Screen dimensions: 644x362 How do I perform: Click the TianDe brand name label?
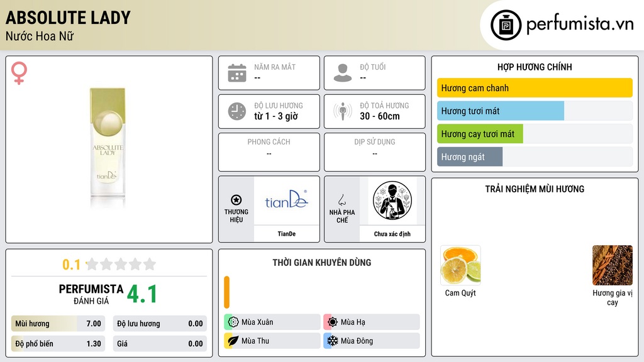click(x=286, y=234)
